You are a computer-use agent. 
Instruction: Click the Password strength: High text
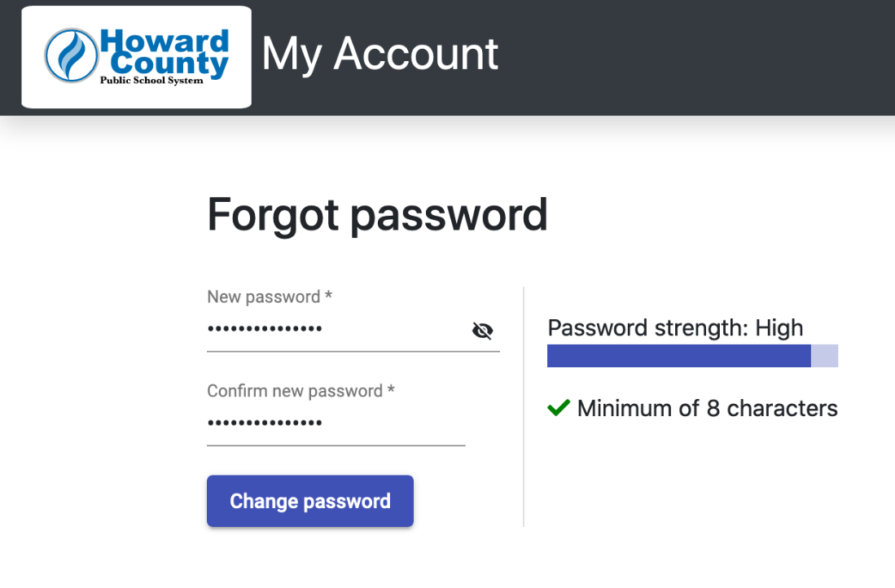coord(675,328)
